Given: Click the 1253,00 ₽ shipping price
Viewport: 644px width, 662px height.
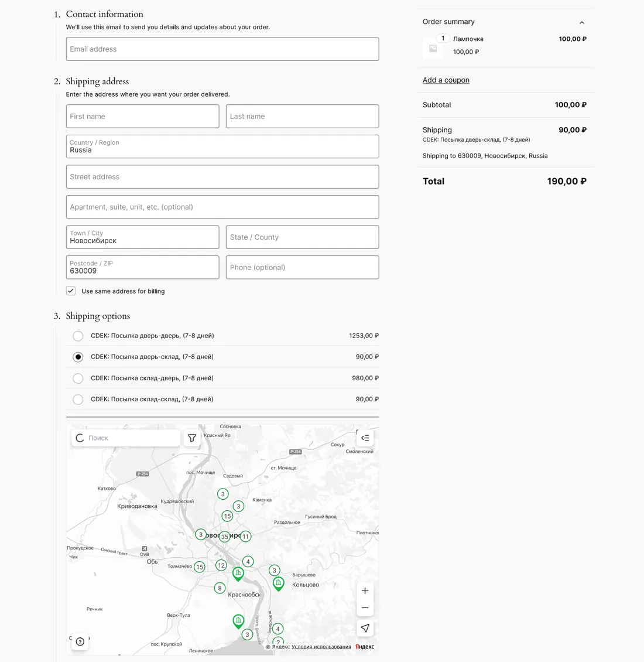Looking at the screenshot, I should [364, 336].
